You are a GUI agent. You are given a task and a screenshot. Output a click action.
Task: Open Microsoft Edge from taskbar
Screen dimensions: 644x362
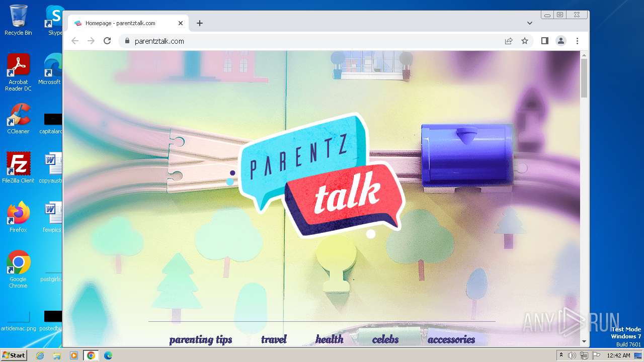pos(108,355)
